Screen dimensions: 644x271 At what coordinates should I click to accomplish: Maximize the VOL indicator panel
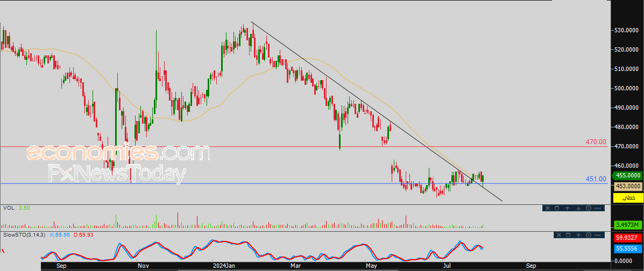point(557,208)
